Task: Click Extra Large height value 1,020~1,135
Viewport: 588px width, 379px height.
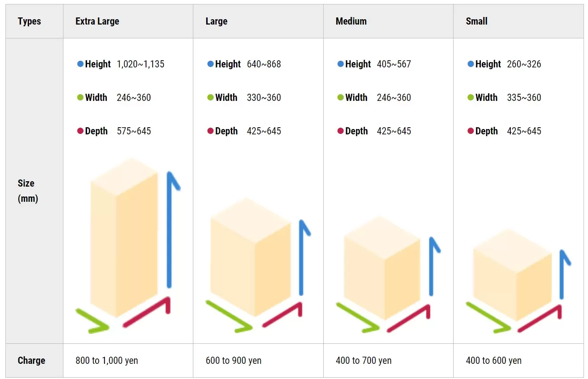Action: (141, 64)
